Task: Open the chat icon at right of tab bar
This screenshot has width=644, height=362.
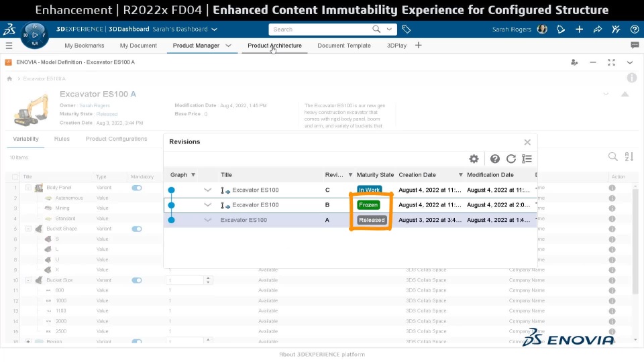Action: [x=635, y=46]
